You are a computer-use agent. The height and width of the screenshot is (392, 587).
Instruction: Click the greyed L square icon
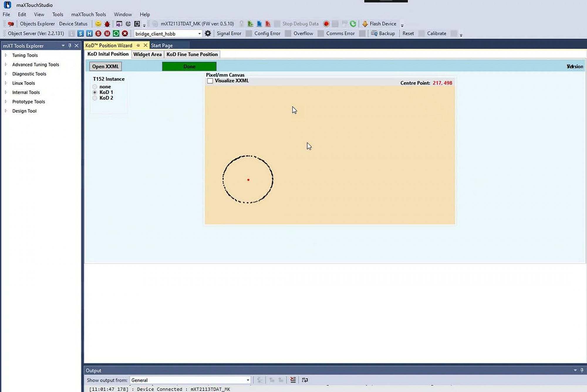click(71, 33)
